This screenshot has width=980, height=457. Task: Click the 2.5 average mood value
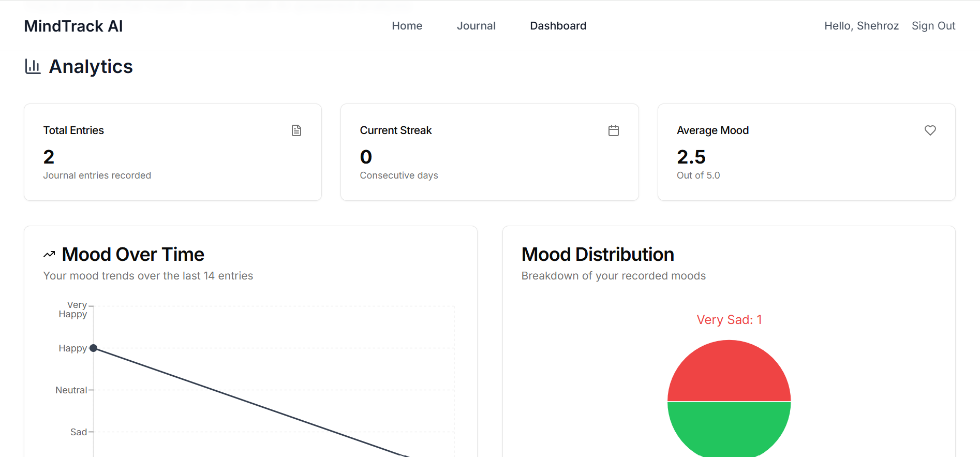(x=691, y=157)
